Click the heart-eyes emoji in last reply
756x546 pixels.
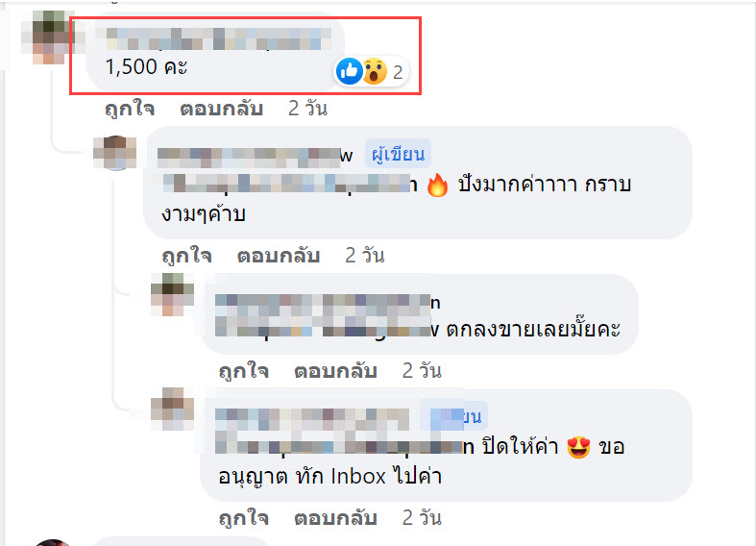(x=578, y=447)
